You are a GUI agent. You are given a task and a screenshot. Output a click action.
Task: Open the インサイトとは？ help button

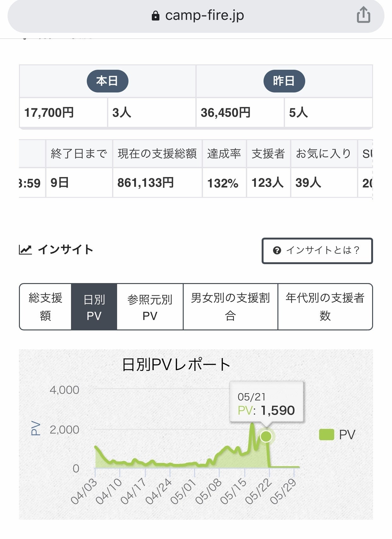pyautogui.click(x=317, y=251)
